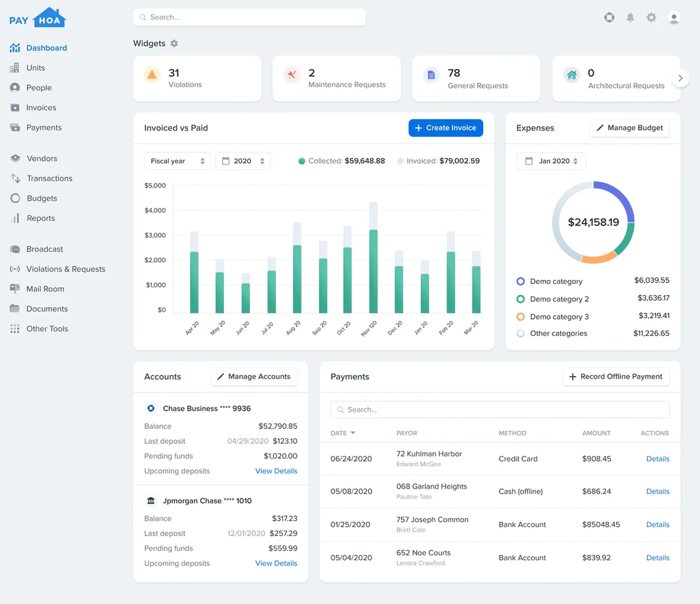Open Details for 068 Garland Heights payment
This screenshot has height=604, width=700.
[x=658, y=491]
